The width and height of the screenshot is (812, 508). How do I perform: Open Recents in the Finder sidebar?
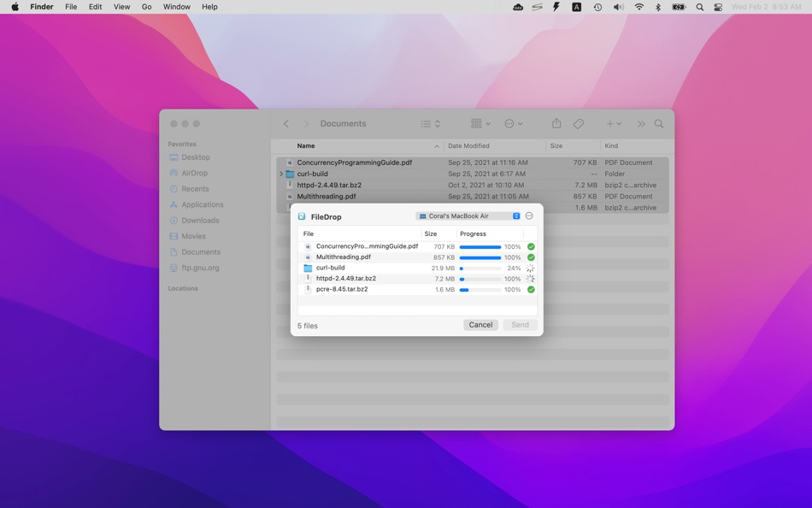pos(195,189)
